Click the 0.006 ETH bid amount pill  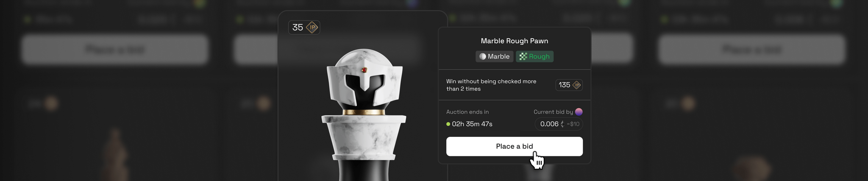(559, 124)
